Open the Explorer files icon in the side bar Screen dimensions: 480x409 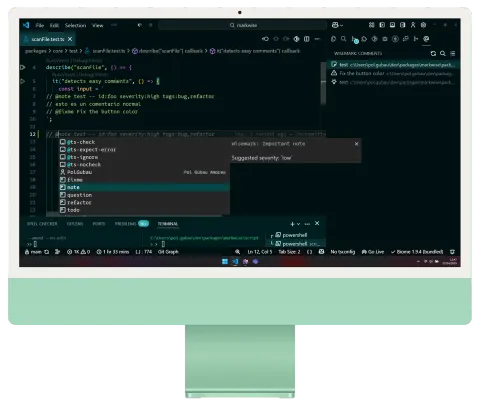(x=333, y=39)
